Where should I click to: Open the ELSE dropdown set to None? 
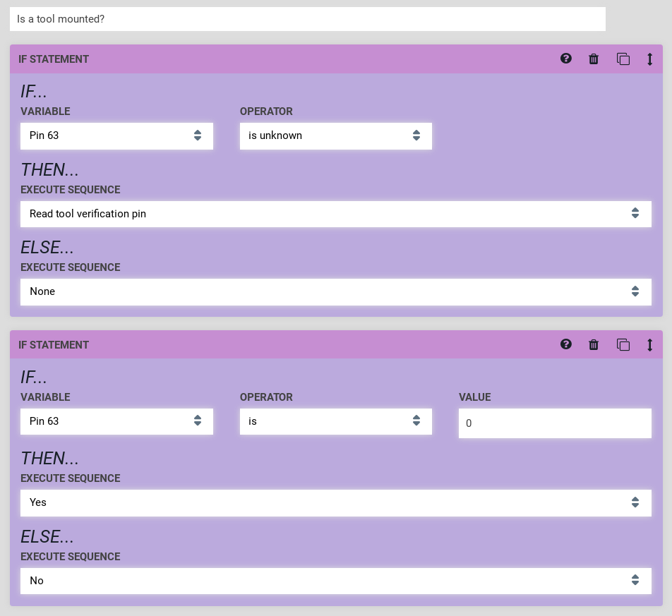pos(335,291)
